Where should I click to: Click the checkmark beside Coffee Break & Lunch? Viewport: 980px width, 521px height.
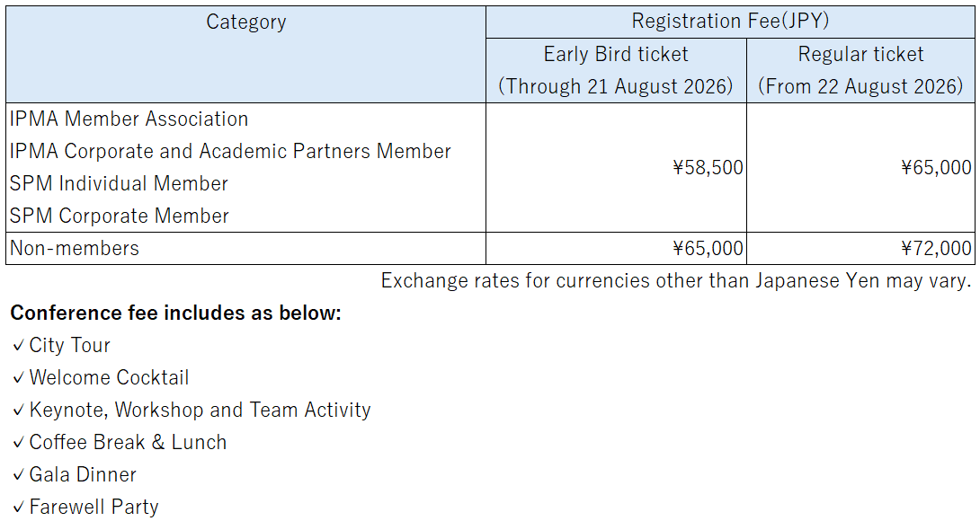click(x=18, y=443)
